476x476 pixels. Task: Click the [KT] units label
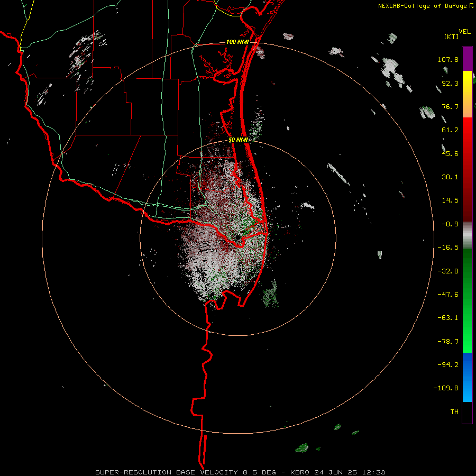[451, 36]
